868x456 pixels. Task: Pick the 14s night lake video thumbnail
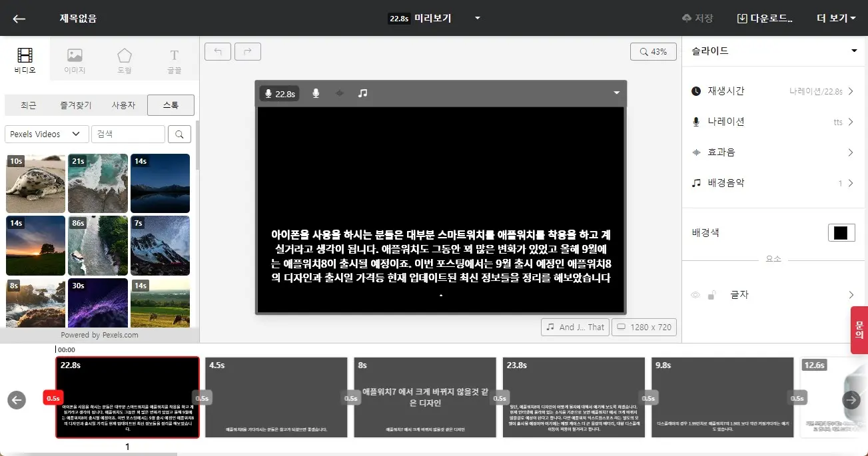(160, 183)
